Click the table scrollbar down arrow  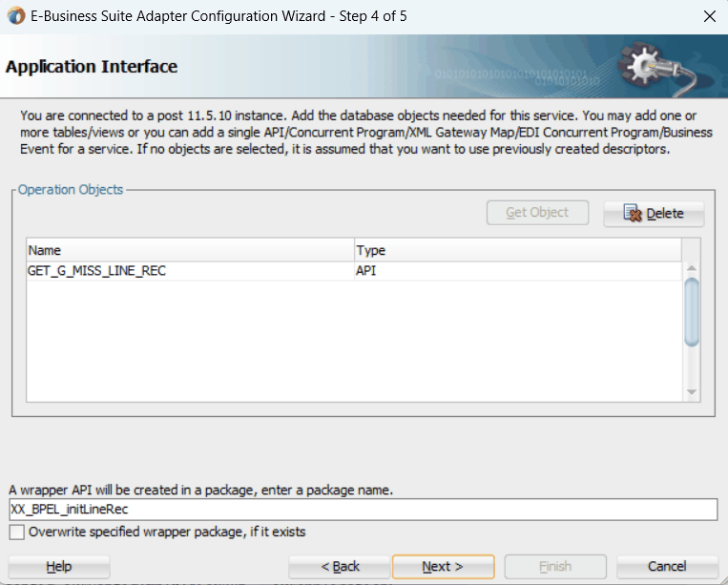pos(692,392)
